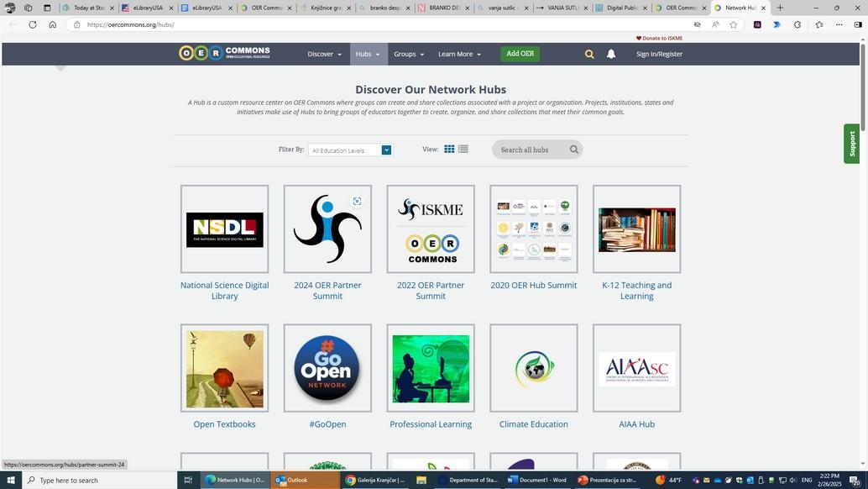Open browser extensions puzzle icon
The height and width of the screenshot is (489, 868).
pos(797,24)
